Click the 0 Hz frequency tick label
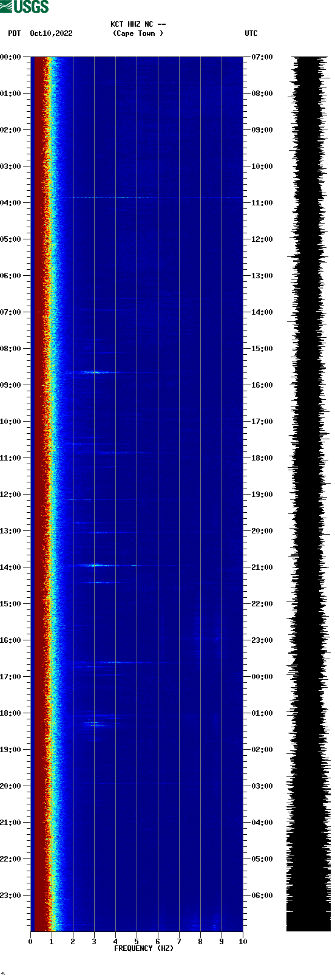 coord(30,942)
